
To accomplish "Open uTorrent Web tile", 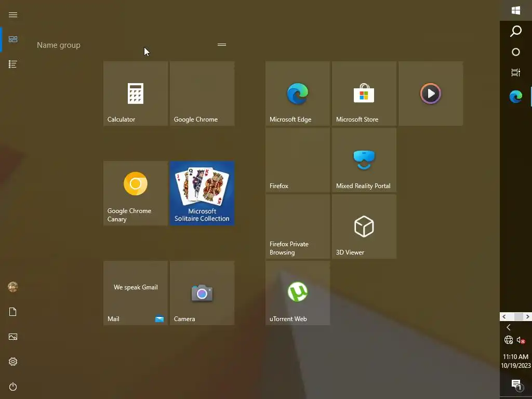I will pyautogui.click(x=298, y=293).
